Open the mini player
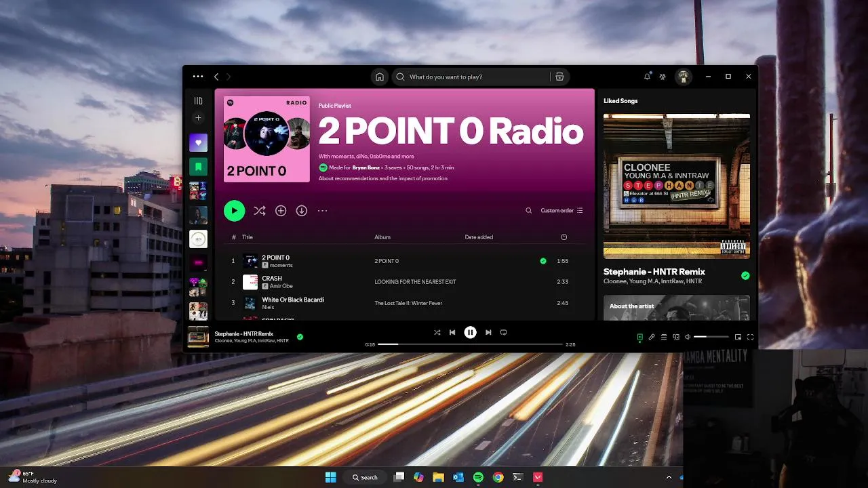868x488 pixels. coord(738,337)
